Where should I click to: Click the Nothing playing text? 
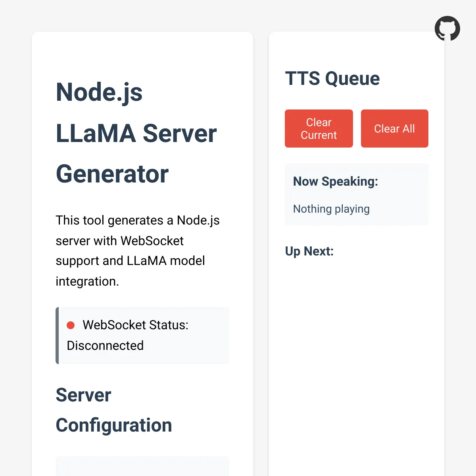(331, 209)
